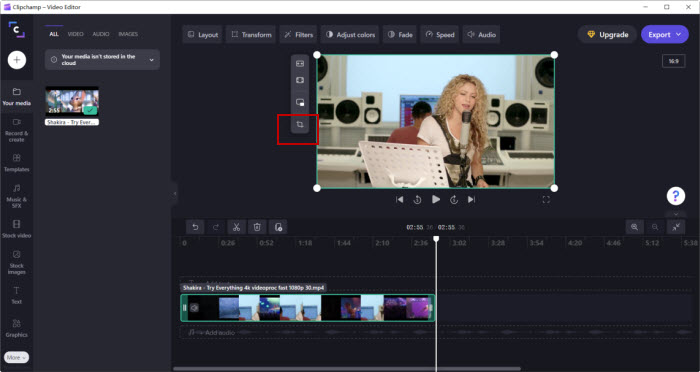Expand the More sidebar options
Viewport: 700px width, 372px height.
(17, 357)
